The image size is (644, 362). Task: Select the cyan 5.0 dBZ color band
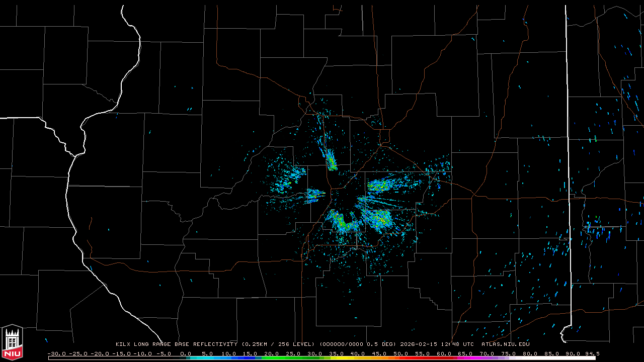[207, 358]
